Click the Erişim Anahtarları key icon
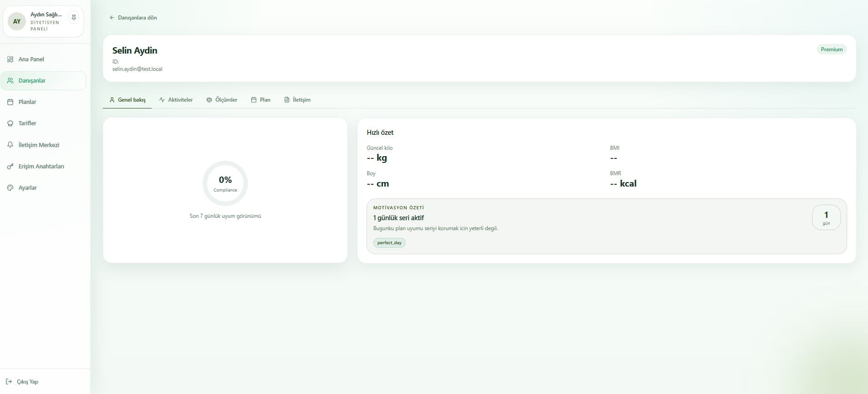Screen dimensions: 868x394 [10, 167]
